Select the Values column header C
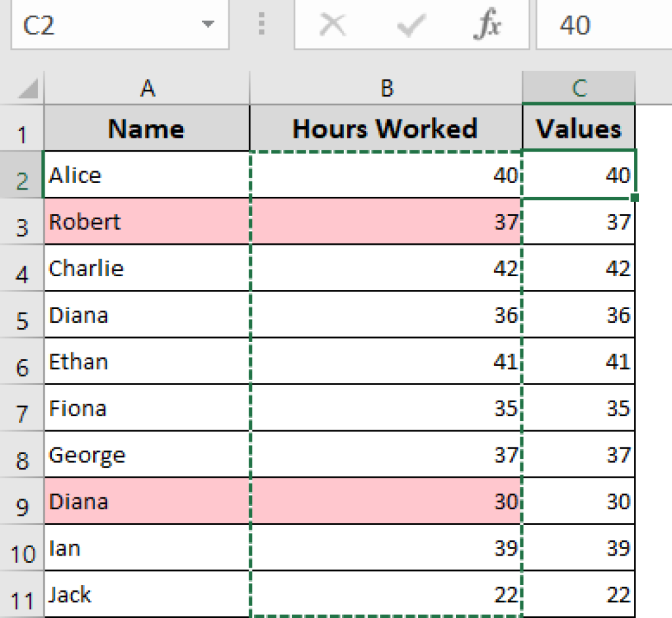The width and height of the screenshot is (672, 618). pos(579,87)
